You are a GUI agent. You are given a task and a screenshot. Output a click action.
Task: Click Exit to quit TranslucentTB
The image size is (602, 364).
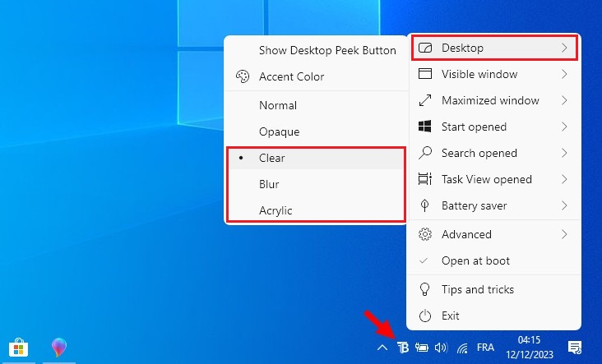(x=451, y=316)
